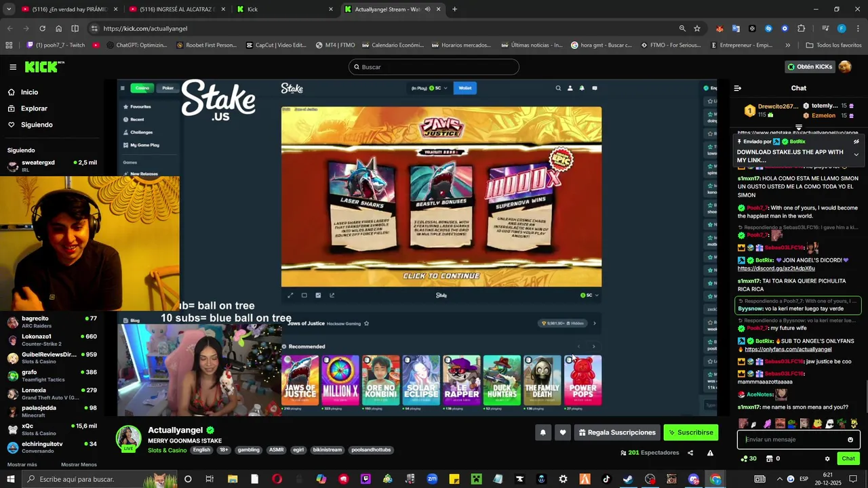Reload the page

tap(42, 28)
